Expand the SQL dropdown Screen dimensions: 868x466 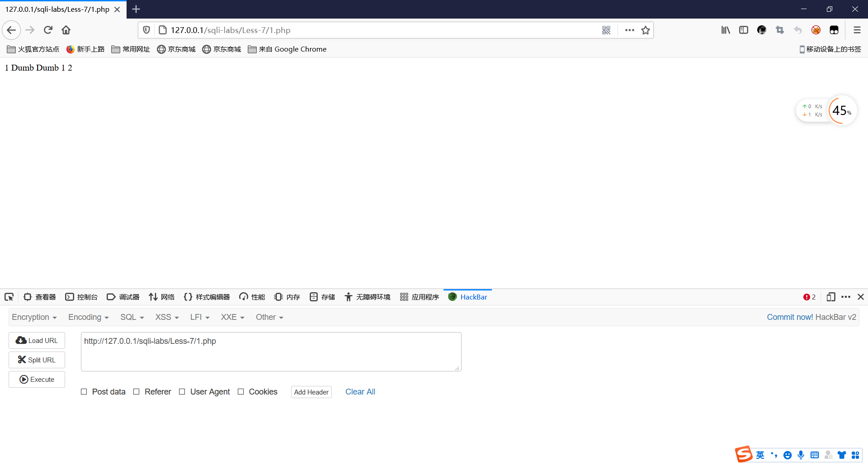(132, 317)
